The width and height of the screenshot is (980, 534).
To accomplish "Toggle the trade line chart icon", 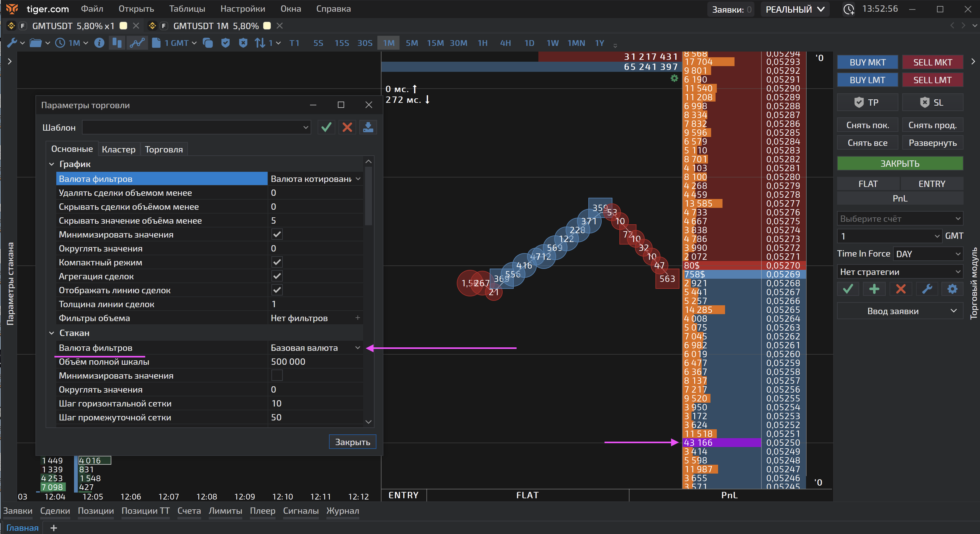I will click(137, 43).
